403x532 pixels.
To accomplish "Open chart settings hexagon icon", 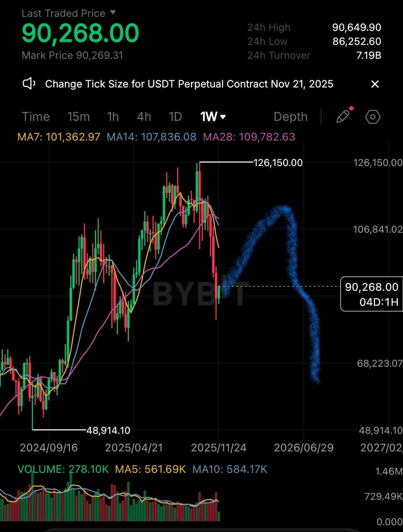I will click(x=373, y=117).
